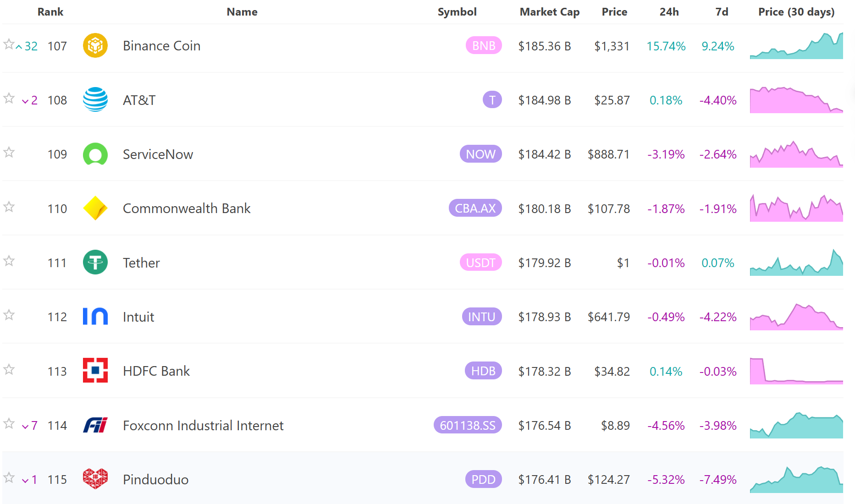Open the Commonwealth Bank name link
This screenshot has width=855, height=504.
pos(187,208)
